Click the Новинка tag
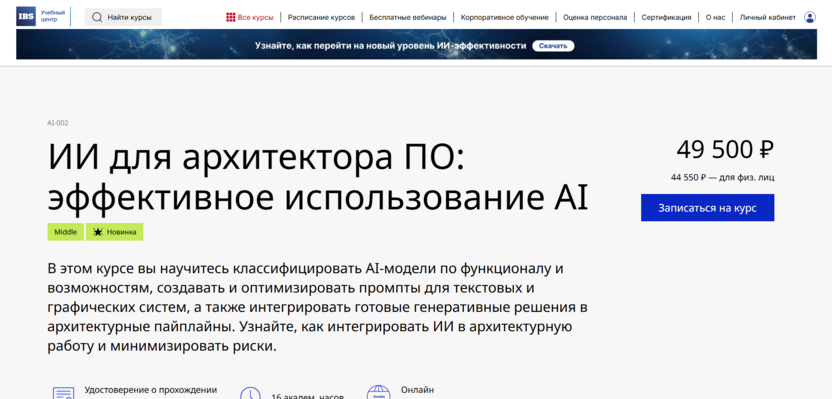This screenshot has width=832, height=399. (x=115, y=232)
